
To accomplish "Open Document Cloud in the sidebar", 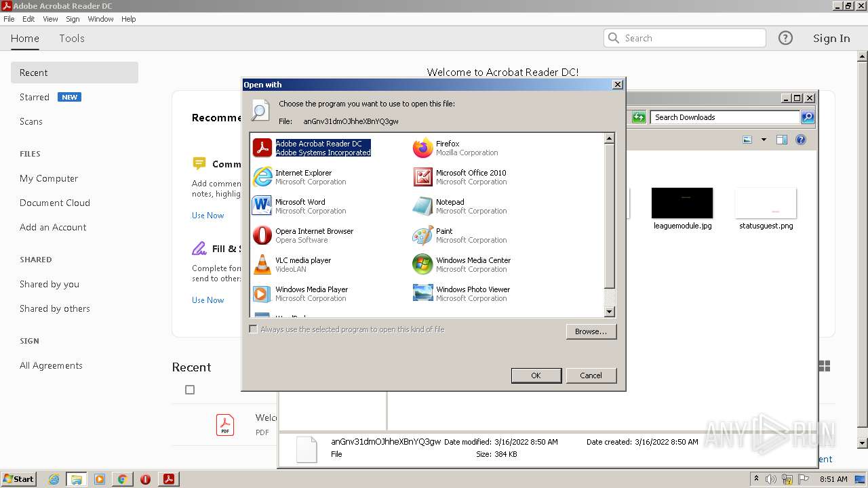I will pyautogui.click(x=55, y=203).
